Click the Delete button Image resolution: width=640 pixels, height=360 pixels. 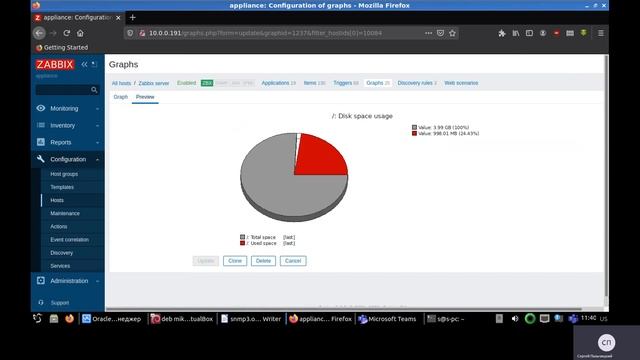263,261
